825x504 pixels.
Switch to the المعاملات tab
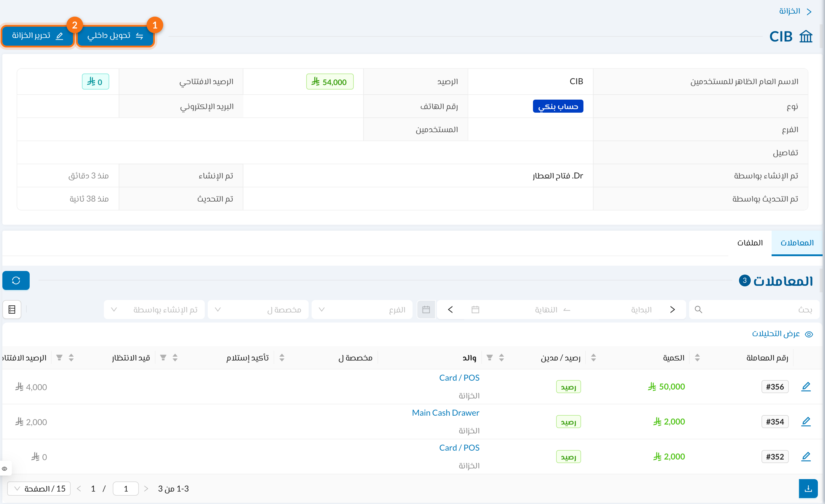797,243
